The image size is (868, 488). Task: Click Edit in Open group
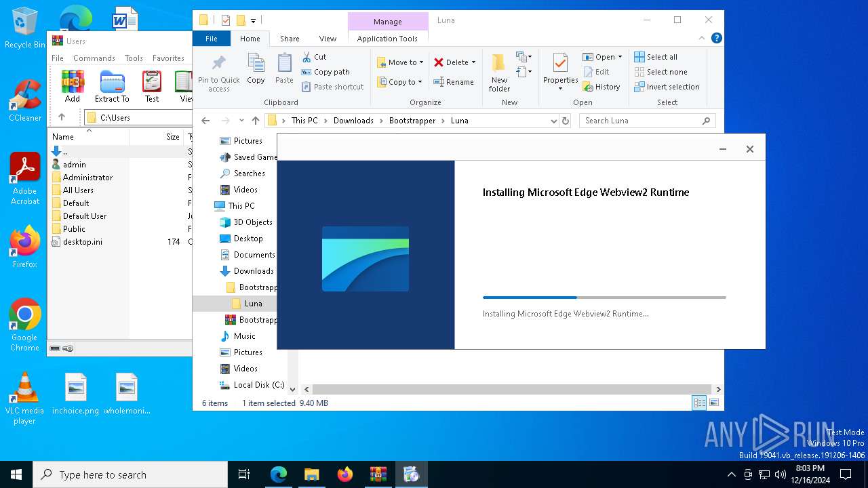[x=595, y=72]
